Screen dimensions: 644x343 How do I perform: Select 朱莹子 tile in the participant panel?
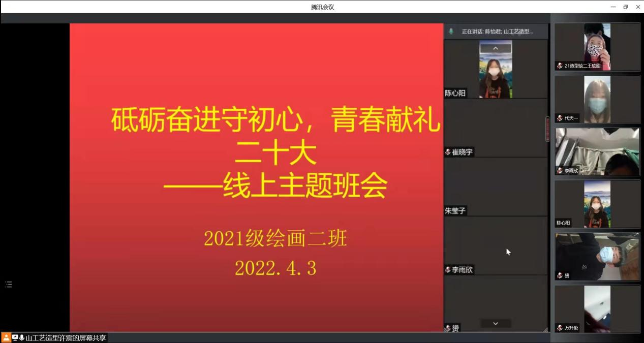tap(496, 186)
